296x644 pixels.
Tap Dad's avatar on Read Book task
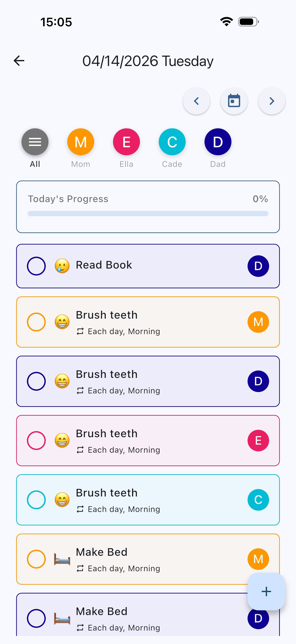click(x=258, y=266)
